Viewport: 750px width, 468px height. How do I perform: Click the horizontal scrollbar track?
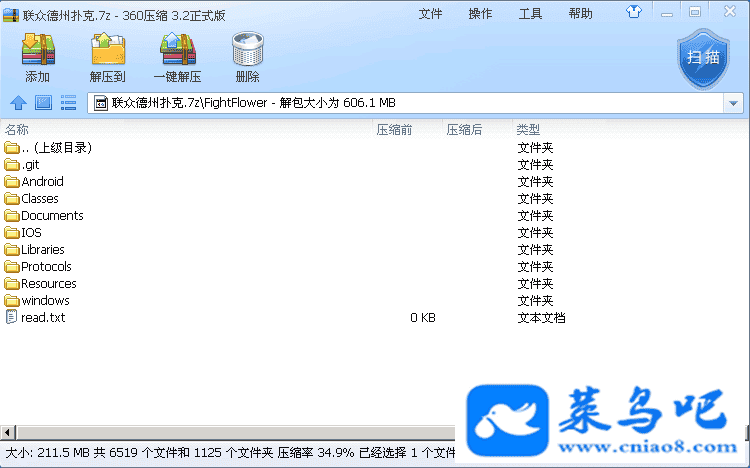pyautogui.click(x=236, y=433)
